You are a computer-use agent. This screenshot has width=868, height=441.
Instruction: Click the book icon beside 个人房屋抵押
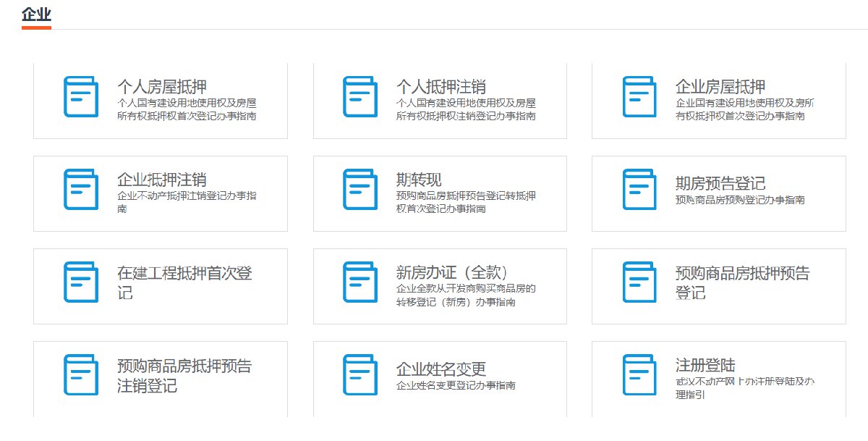tap(80, 96)
